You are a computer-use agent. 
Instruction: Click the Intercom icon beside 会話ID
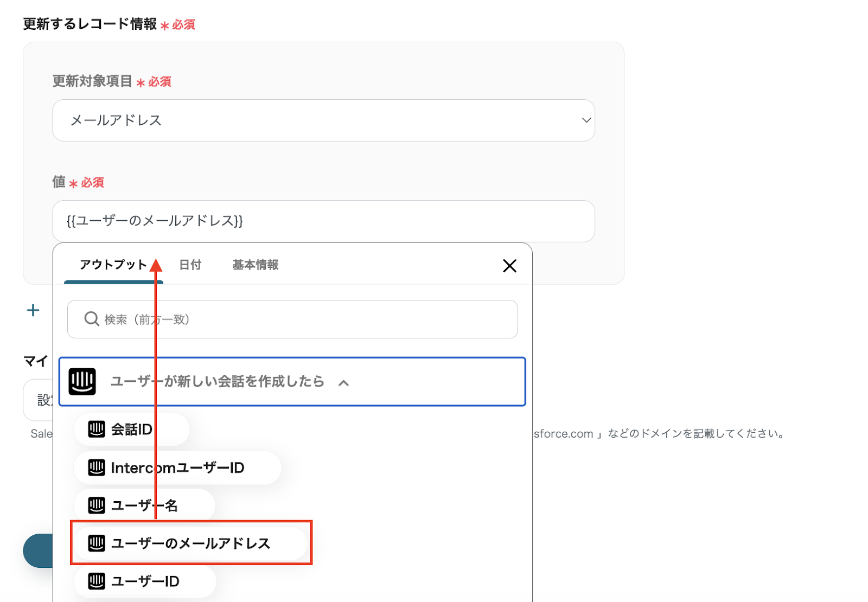click(x=97, y=430)
